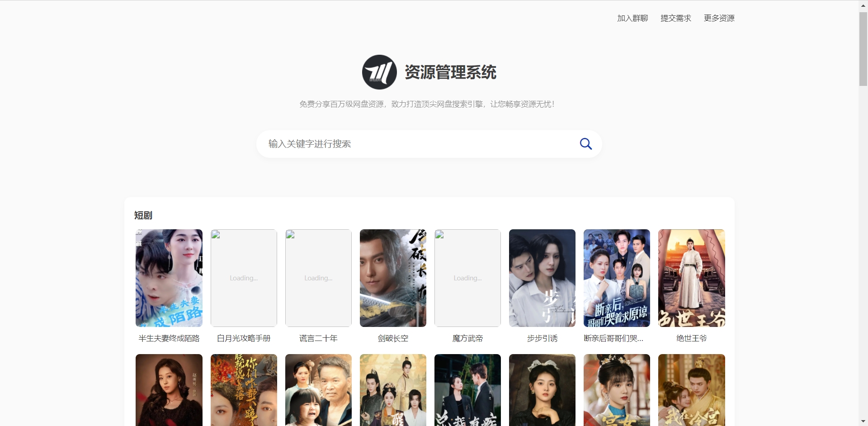The width and height of the screenshot is (868, 426).
Task: Open second-row poster with crying child
Action: tap(318, 390)
